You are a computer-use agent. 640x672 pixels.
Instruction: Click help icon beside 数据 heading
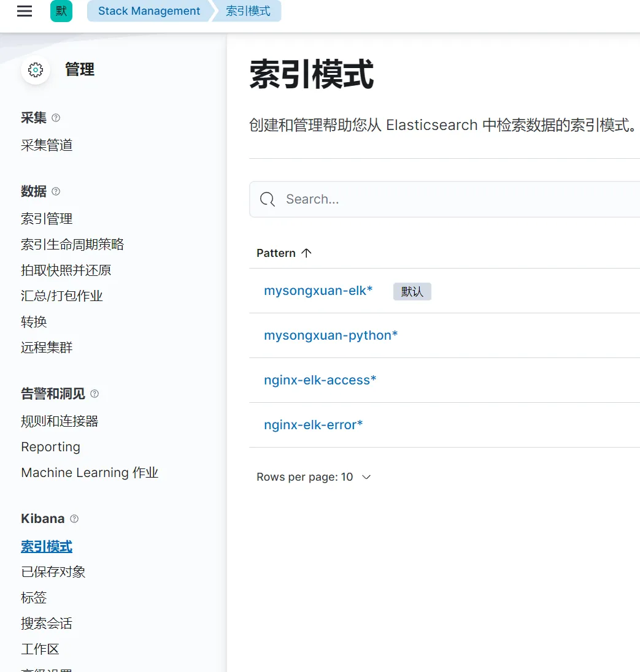56,191
